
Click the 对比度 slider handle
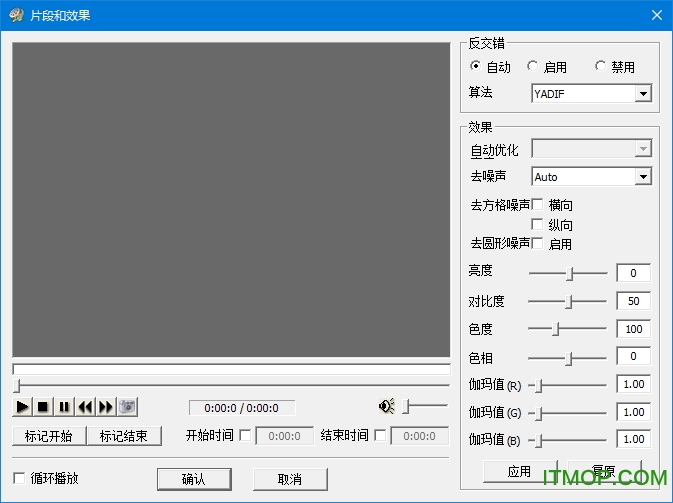[569, 301]
